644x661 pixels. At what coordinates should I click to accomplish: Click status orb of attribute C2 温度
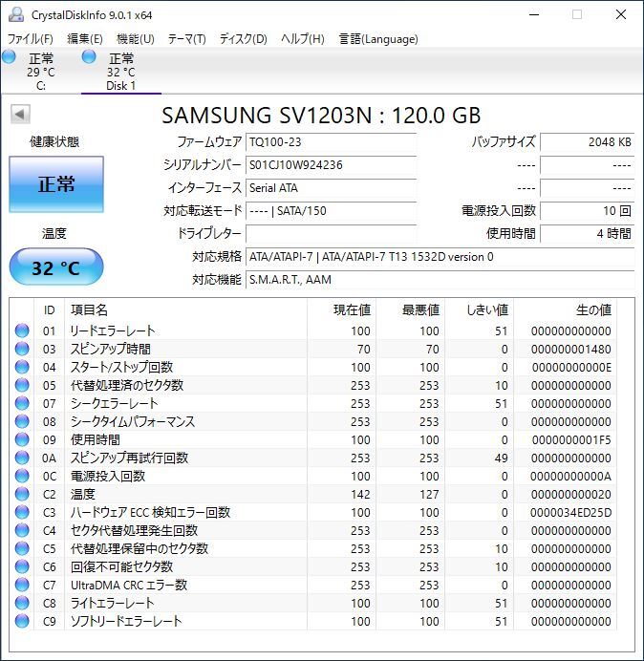point(22,494)
